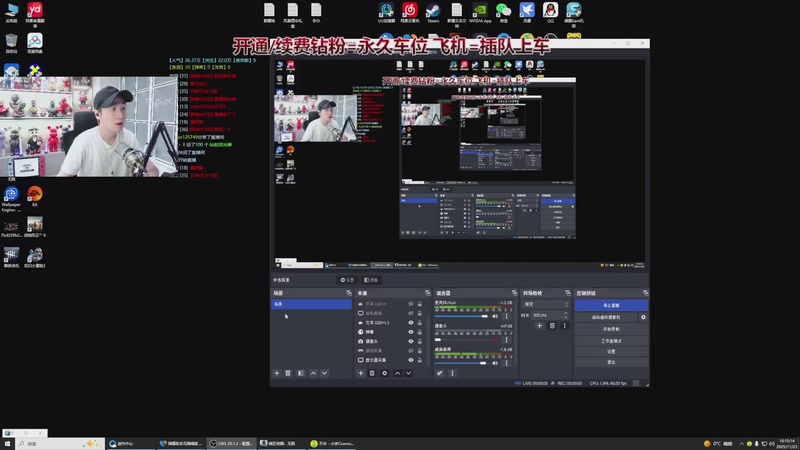Add a transition with the plus icon
The width and height of the screenshot is (800, 450).
pos(539,326)
